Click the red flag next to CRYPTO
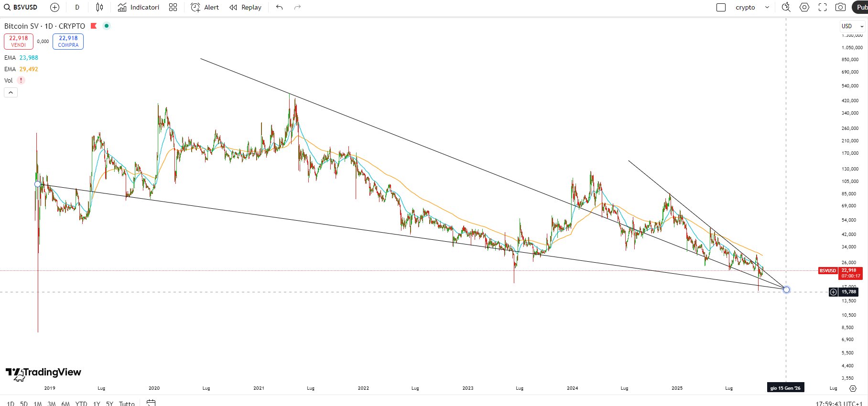This screenshot has height=406, width=868. pyautogui.click(x=94, y=26)
